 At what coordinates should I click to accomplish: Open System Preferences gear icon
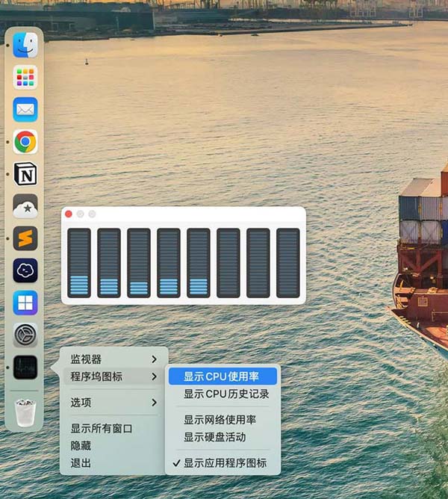(x=25, y=335)
